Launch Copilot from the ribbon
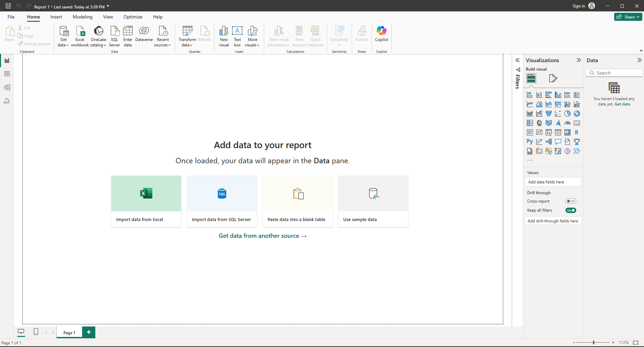 pos(382,34)
